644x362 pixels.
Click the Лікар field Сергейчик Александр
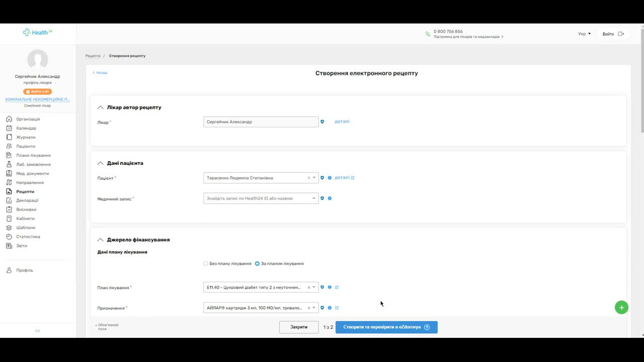point(261,122)
